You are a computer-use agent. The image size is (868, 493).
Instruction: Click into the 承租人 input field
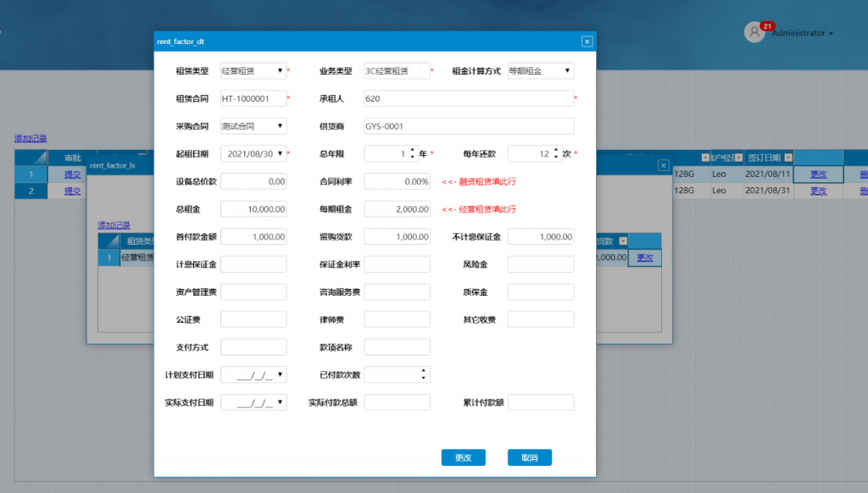pyautogui.click(x=468, y=99)
